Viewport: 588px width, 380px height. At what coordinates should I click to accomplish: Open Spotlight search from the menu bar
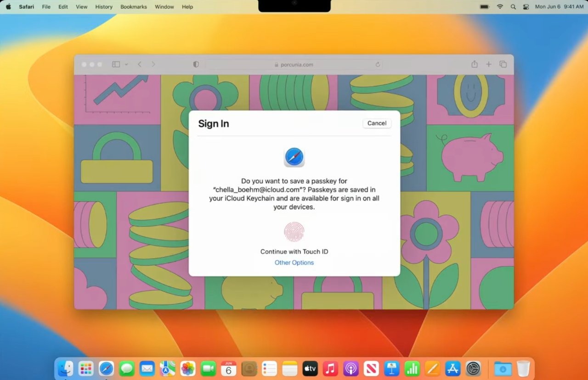tap(513, 6)
